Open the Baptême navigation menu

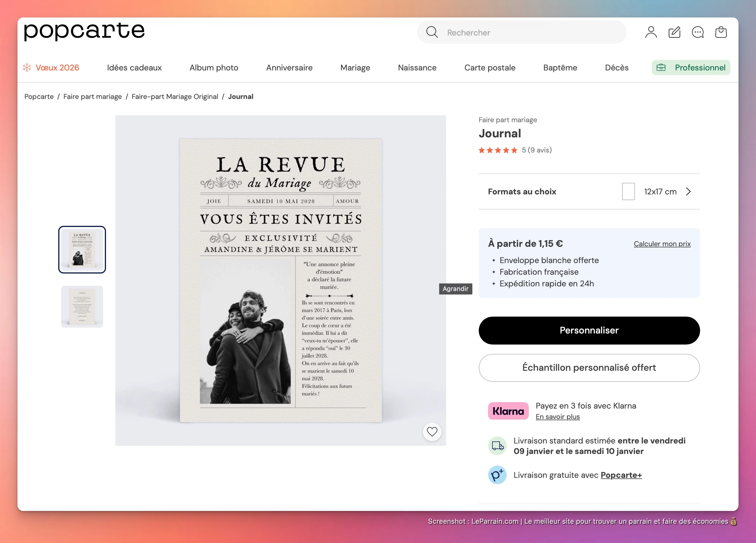tap(560, 67)
